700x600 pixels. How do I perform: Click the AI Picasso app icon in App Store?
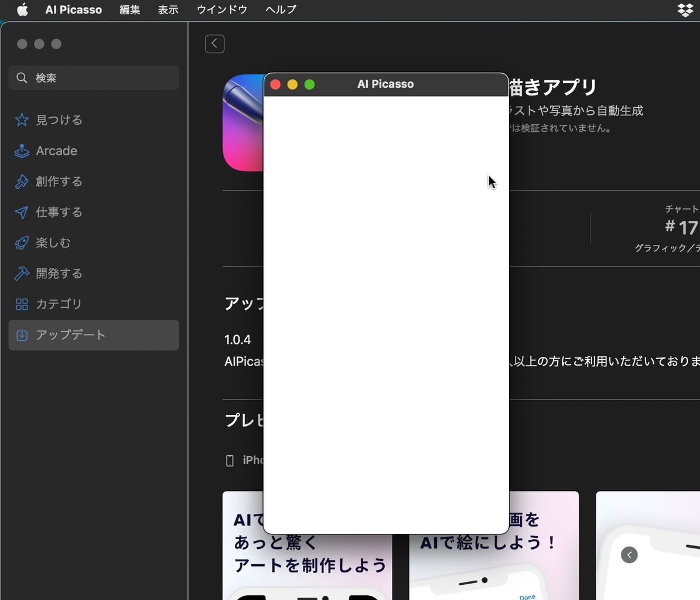point(243,123)
